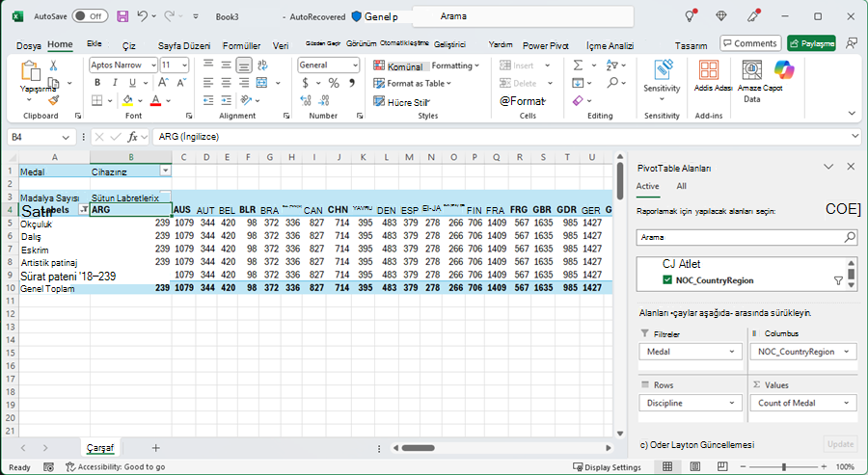Click Normal view icon in status bar

point(667,466)
